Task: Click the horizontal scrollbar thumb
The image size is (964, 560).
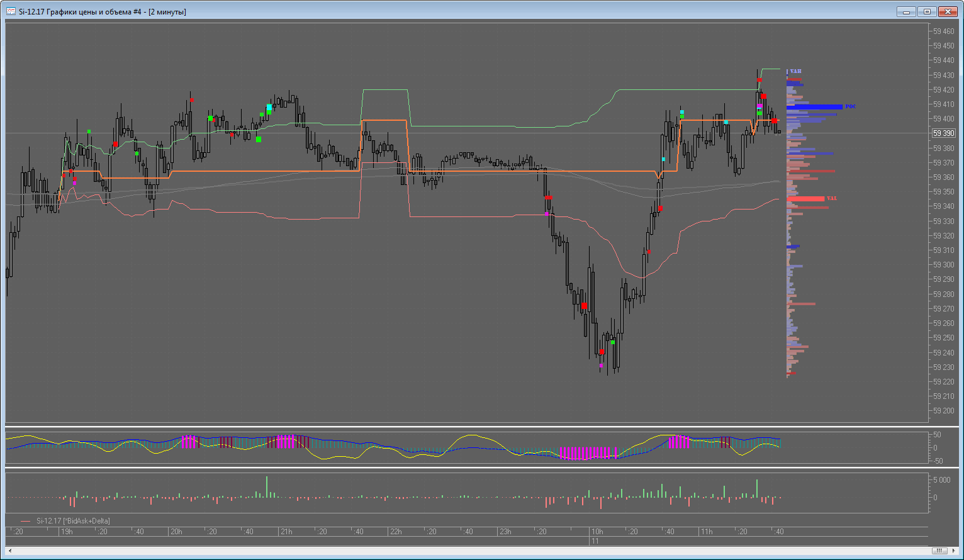Action: [x=940, y=551]
